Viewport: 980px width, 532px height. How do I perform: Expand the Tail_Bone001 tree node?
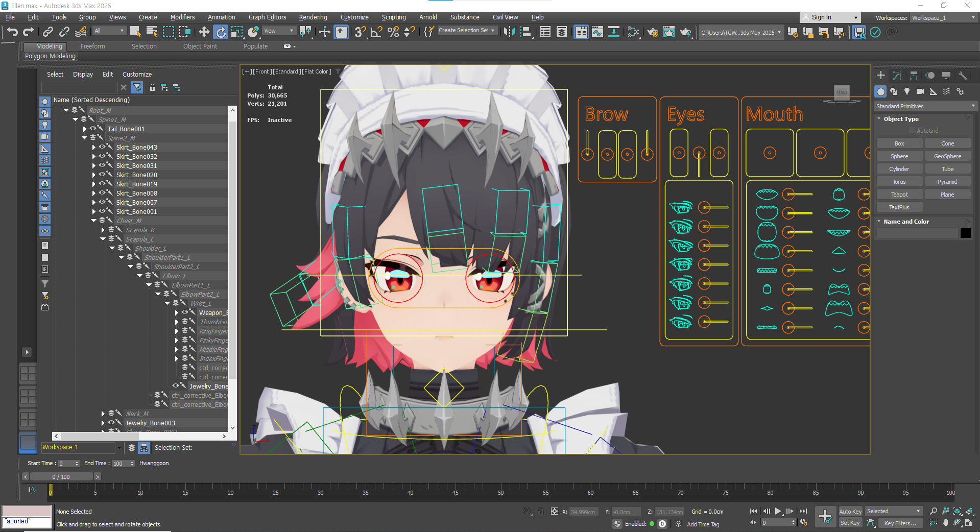click(x=85, y=129)
